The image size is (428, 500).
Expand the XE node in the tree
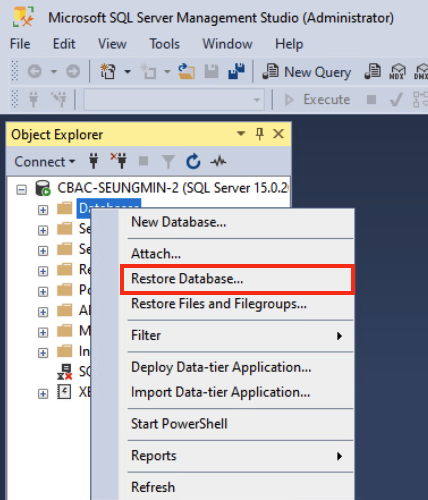point(43,394)
